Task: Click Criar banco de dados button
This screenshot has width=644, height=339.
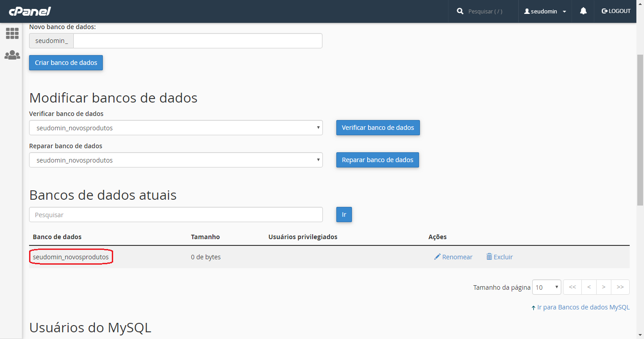Action: click(x=66, y=63)
